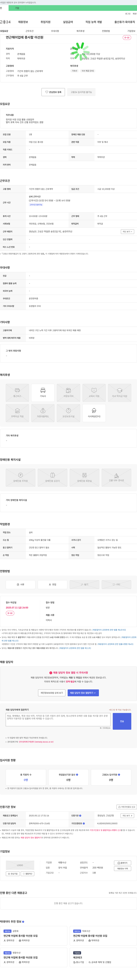Click the info icon next to 빅데이터 추천 정보

pos(23,922)
